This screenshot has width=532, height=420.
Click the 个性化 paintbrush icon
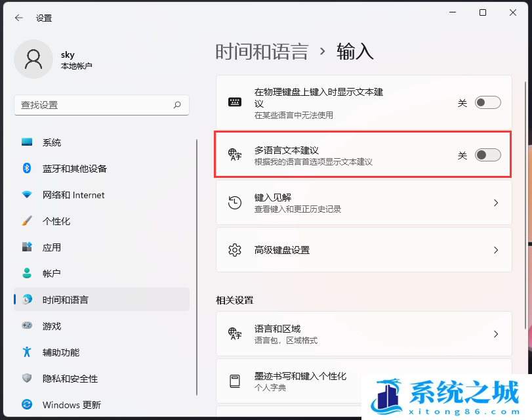pos(27,220)
